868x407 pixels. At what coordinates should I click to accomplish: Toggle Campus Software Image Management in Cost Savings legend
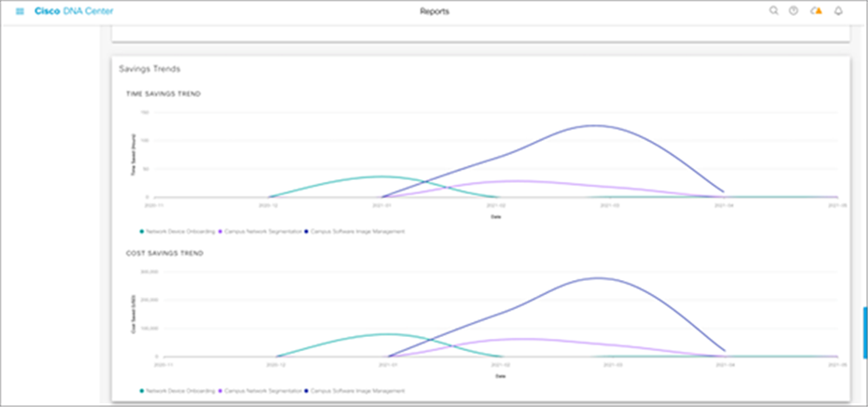(355, 390)
